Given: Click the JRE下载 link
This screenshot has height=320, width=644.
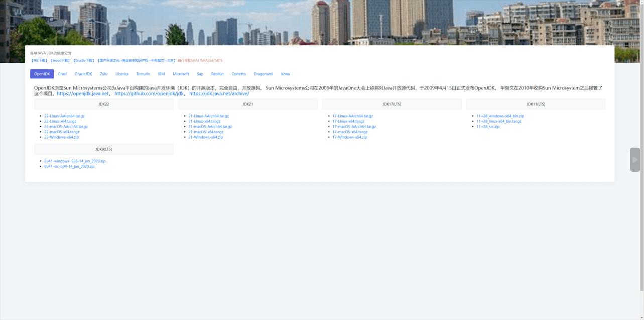Looking at the screenshot, I should point(40,61).
